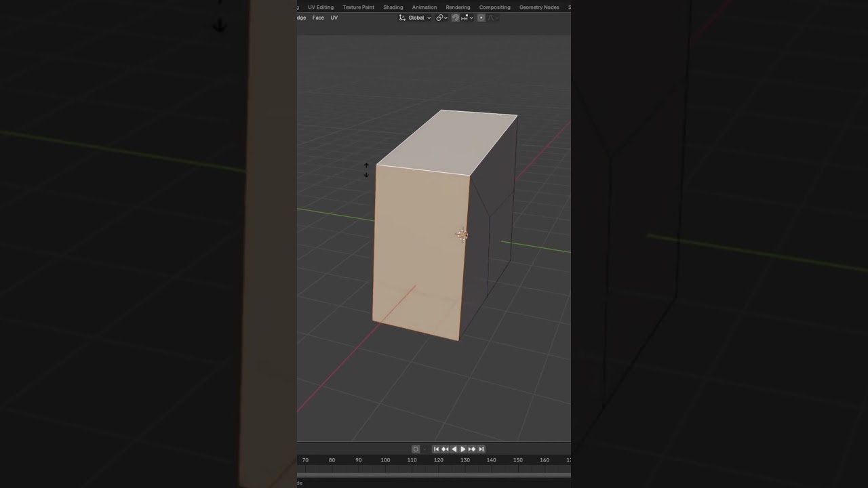868x488 pixels.
Task: Switch to the Compositing workspace tab
Action: [495, 7]
